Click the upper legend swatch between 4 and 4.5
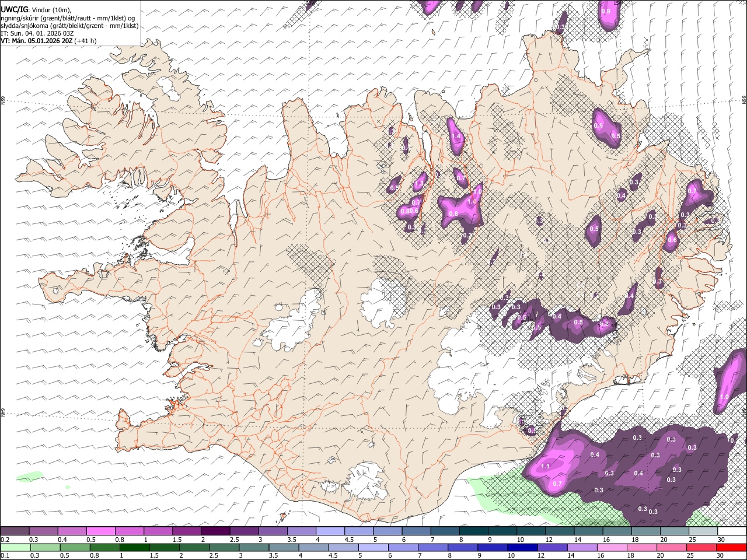This screenshot has height=560, width=747. tap(330, 531)
